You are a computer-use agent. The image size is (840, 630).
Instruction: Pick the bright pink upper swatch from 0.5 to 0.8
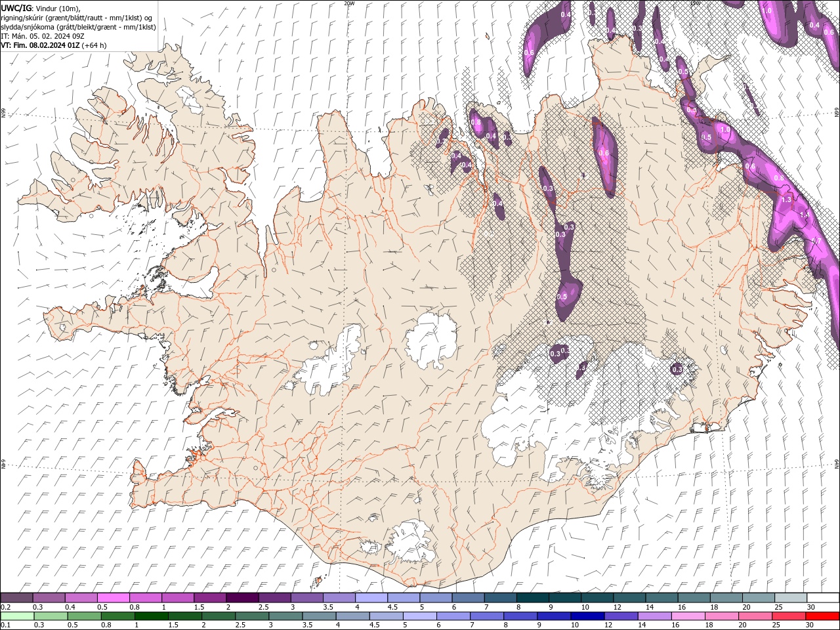[x=114, y=598]
